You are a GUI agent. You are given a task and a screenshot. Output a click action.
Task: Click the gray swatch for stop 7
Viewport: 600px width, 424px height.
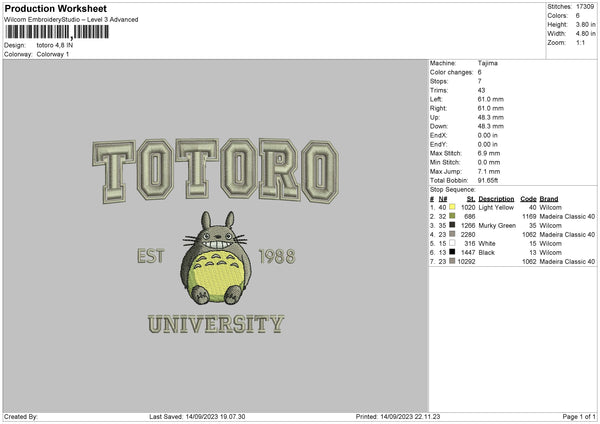click(452, 261)
